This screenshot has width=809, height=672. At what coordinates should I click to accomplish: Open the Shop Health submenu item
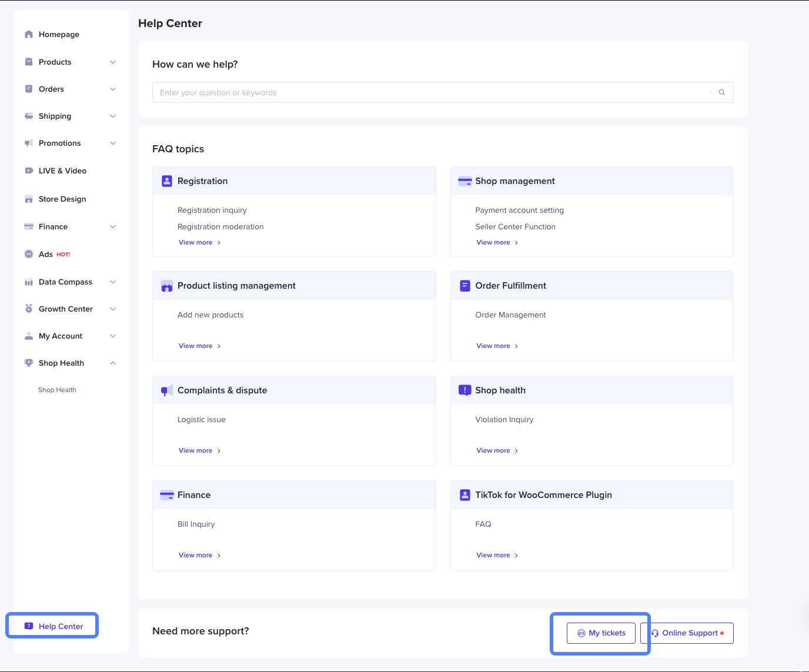click(57, 390)
